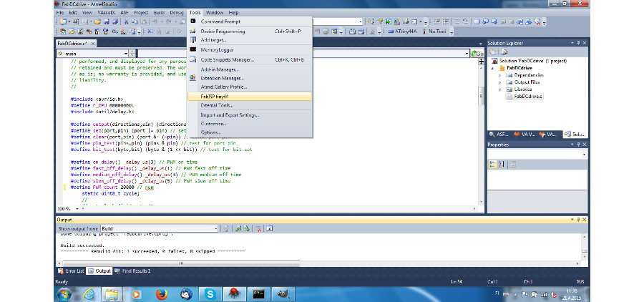
Task: Switch to the Output tab
Action: pyautogui.click(x=99, y=271)
